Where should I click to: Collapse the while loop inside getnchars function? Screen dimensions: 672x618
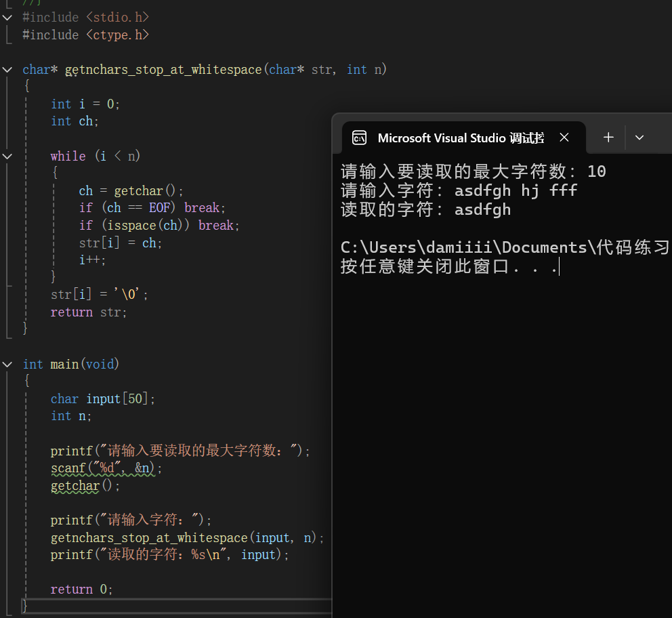tap(7, 155)
